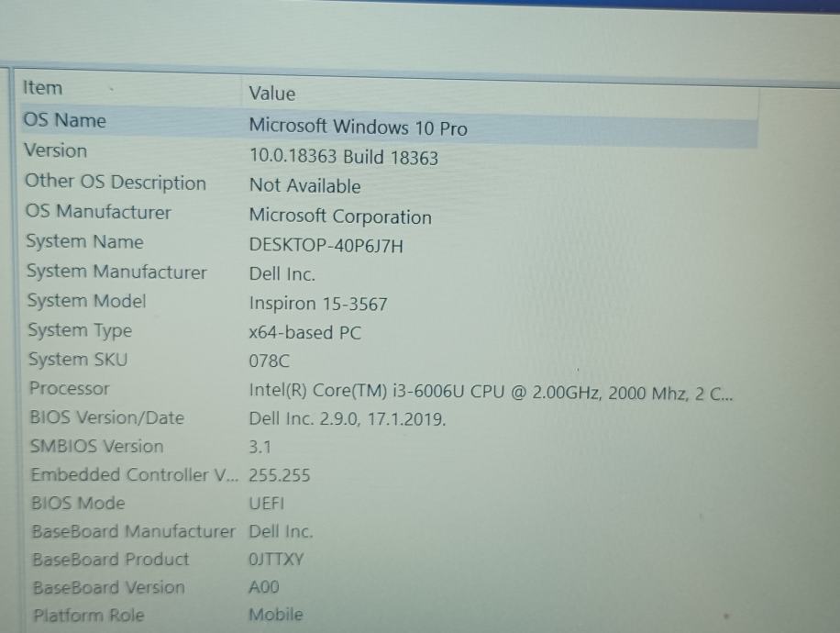Select value Dell Inc. 2.9.0, 17.1.2019
The image size is (840, 633).
[348, 418]
